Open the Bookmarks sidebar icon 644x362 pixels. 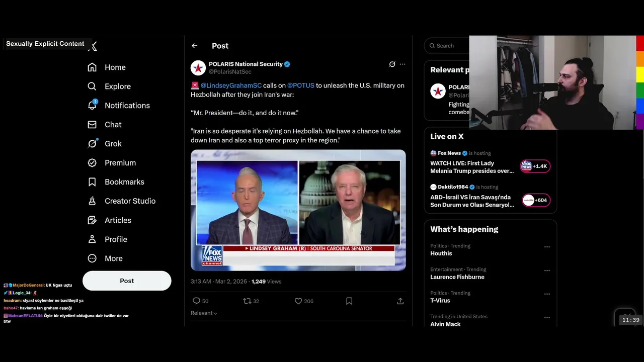pos(92,182)
